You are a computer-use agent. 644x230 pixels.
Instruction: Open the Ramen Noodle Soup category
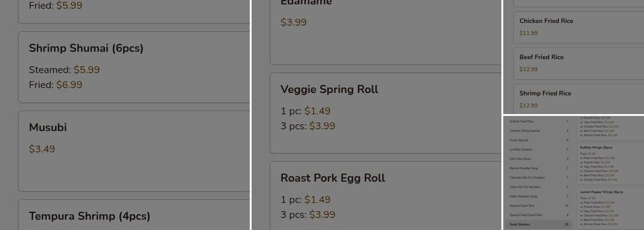[538, 168]
